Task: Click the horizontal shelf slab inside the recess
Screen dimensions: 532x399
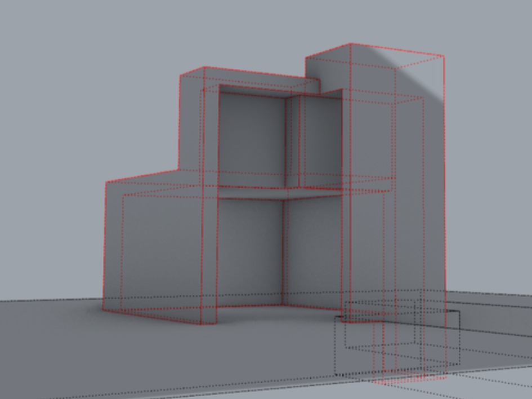Action: coord(280,193)
